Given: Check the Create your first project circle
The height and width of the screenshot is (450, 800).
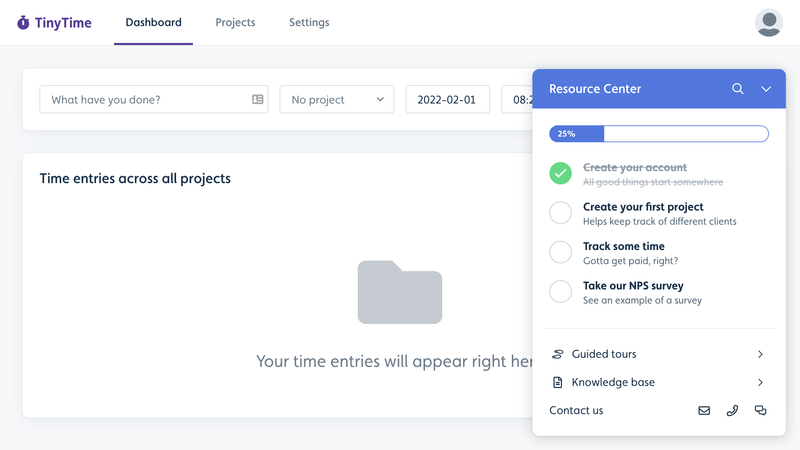Looking at the screenshot, I should 561,212.
